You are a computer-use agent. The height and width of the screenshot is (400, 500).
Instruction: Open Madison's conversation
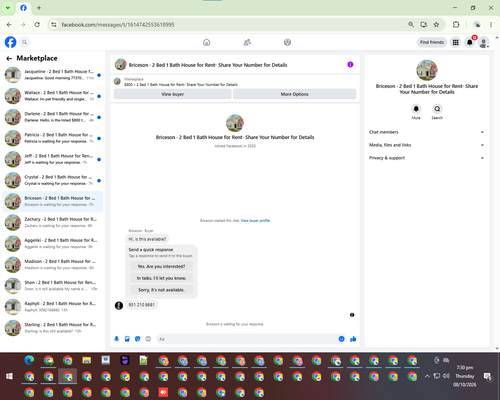53,265
